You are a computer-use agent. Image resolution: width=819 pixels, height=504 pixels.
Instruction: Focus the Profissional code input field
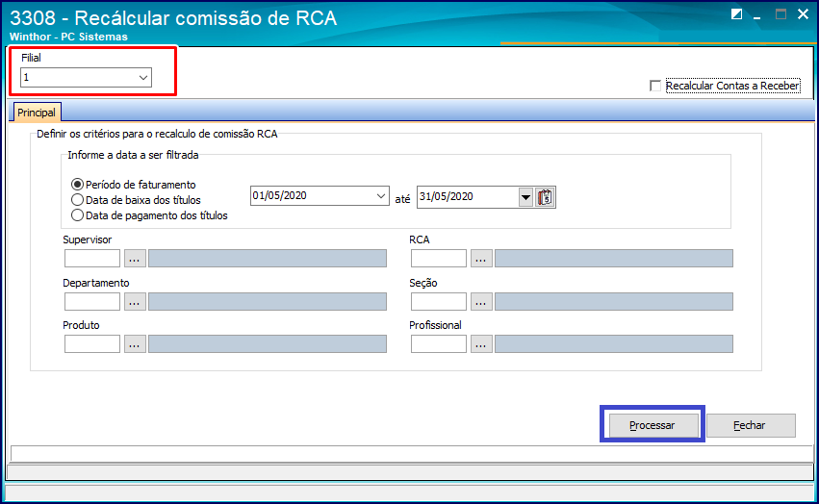[x=438, y=344]
